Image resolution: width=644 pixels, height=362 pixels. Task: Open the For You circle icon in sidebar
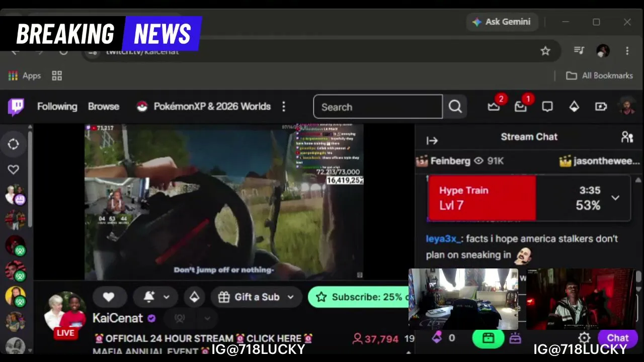[14, 144]
